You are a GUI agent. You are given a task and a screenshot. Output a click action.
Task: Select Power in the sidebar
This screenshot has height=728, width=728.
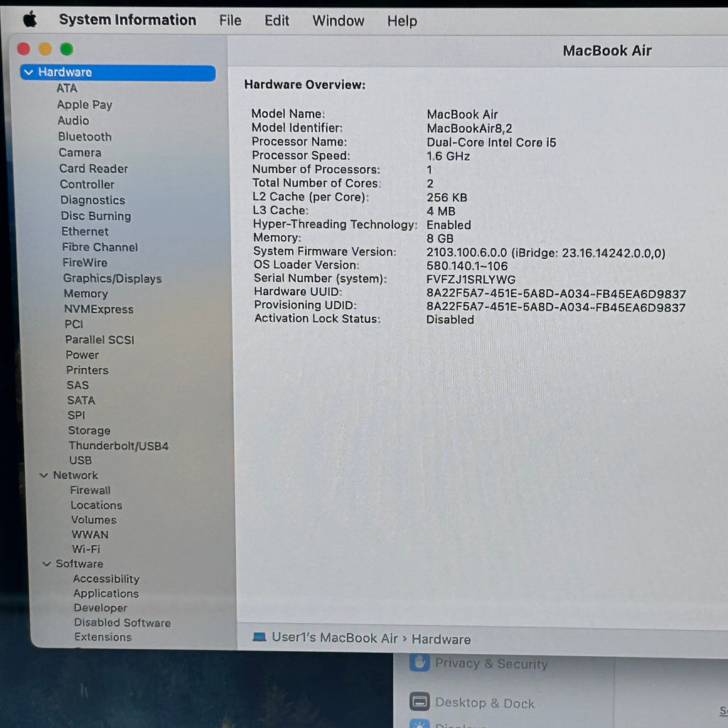coord(82,355)
